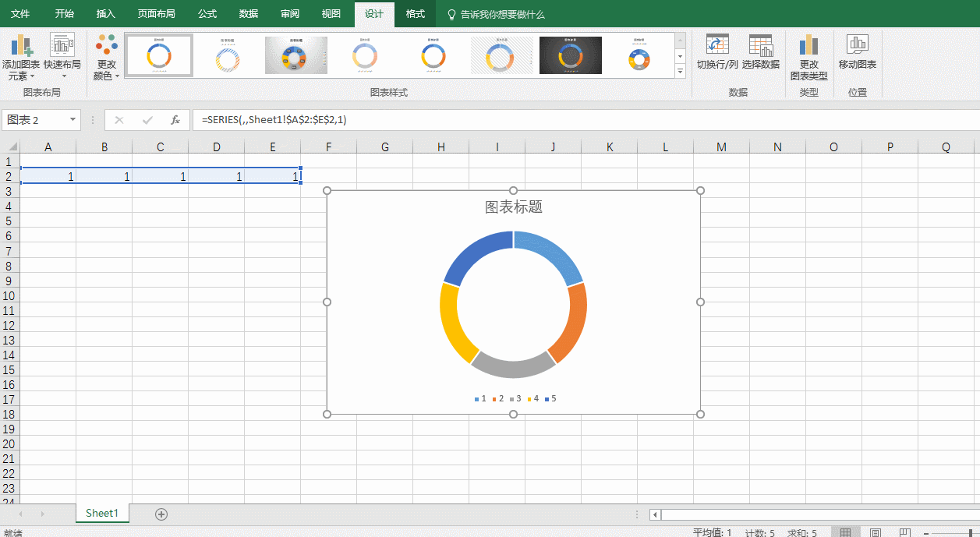Click the Add Chart Element (添加图表元素) icon
980x537 pixels.
[21, 46]
